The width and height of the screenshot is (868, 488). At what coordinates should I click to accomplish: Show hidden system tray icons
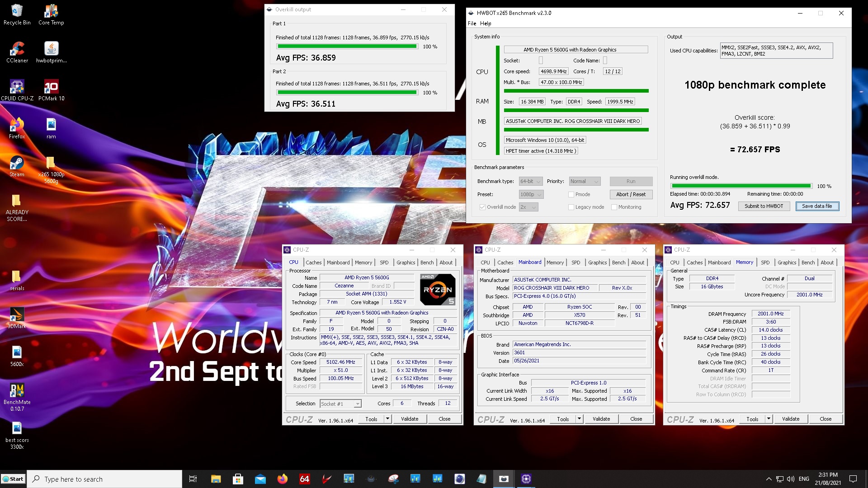pos(769,479)
